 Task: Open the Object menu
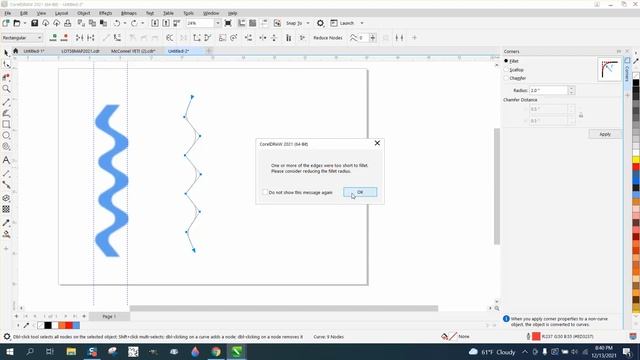pos(84,13)
